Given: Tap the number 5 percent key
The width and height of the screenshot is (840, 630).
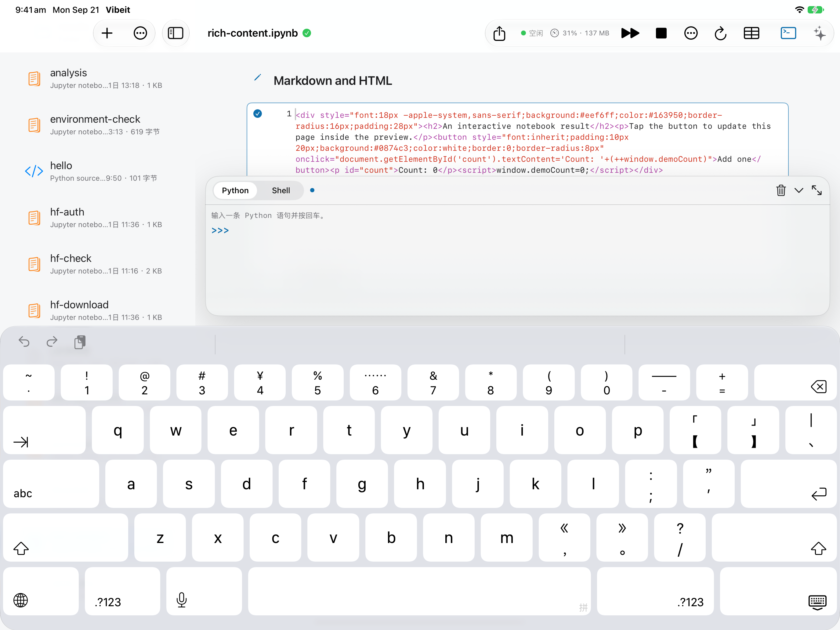Looking at the screenshot, I should coord(317,382).
